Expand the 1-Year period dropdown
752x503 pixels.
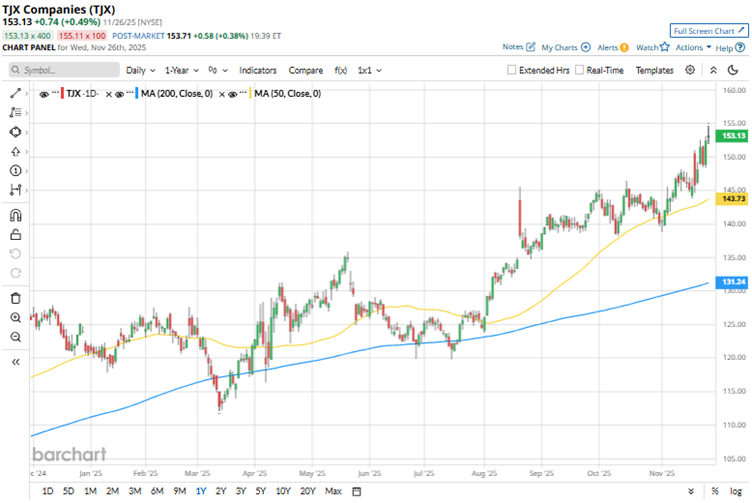(x=181, y=71)
